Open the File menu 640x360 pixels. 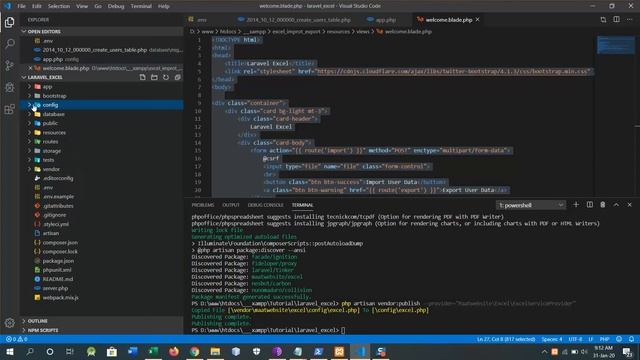21,6
